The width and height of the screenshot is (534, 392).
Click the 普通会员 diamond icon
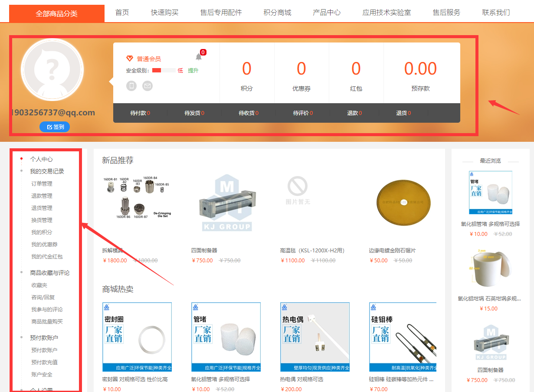129,59
